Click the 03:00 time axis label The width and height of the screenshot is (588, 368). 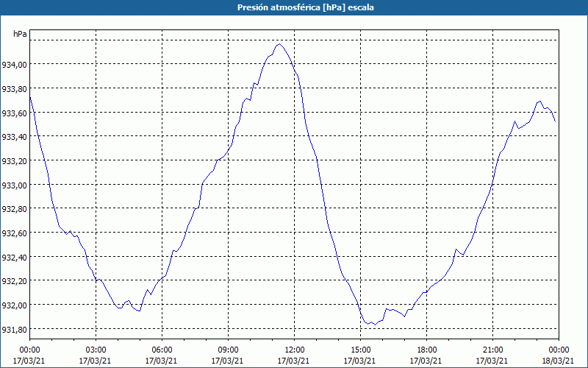coord(96,350)
